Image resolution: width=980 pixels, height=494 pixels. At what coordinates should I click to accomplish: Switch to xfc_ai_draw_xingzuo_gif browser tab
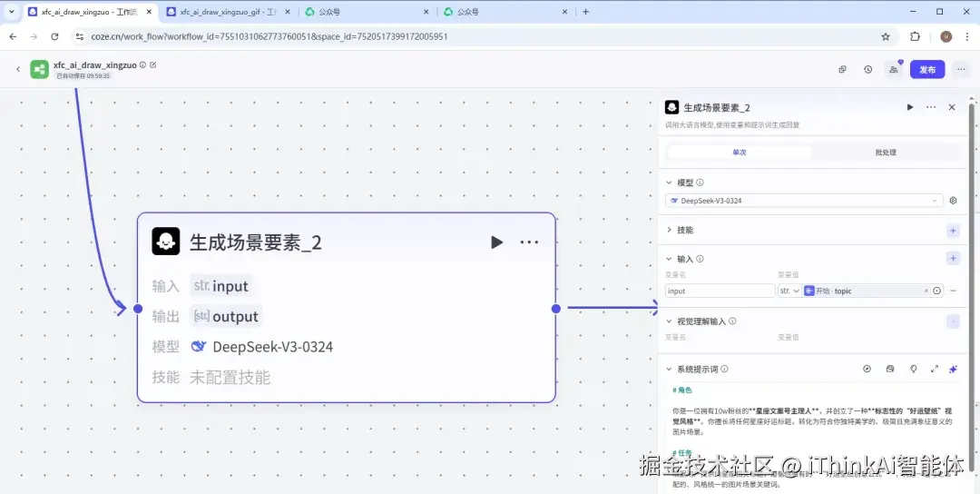[227, 12]
